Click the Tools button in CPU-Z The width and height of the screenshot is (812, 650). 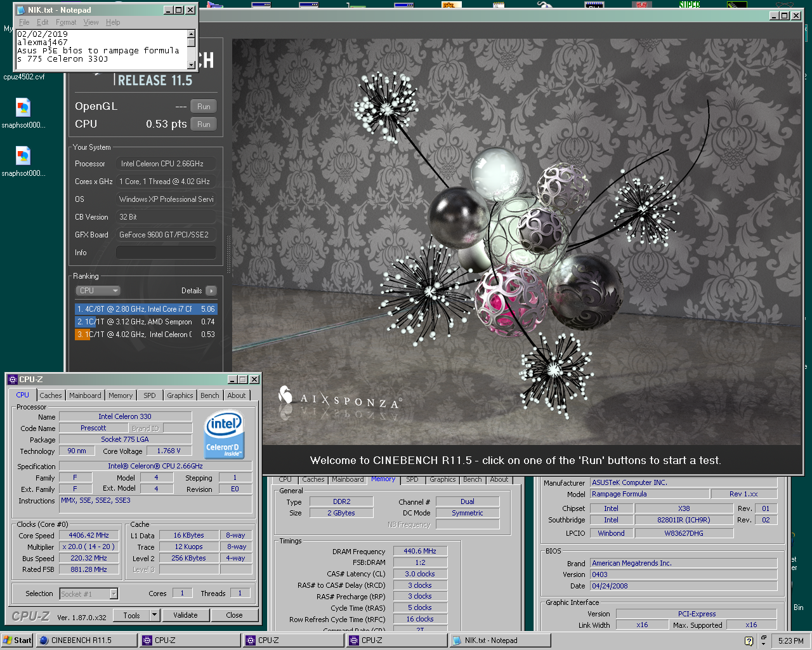tap(132, 615)
